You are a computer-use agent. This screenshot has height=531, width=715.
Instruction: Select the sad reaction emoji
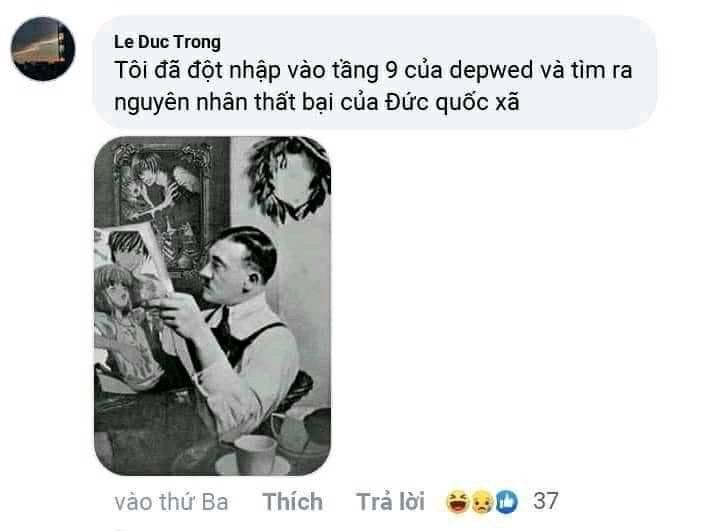pyautogui.click(x=482, y=502)
